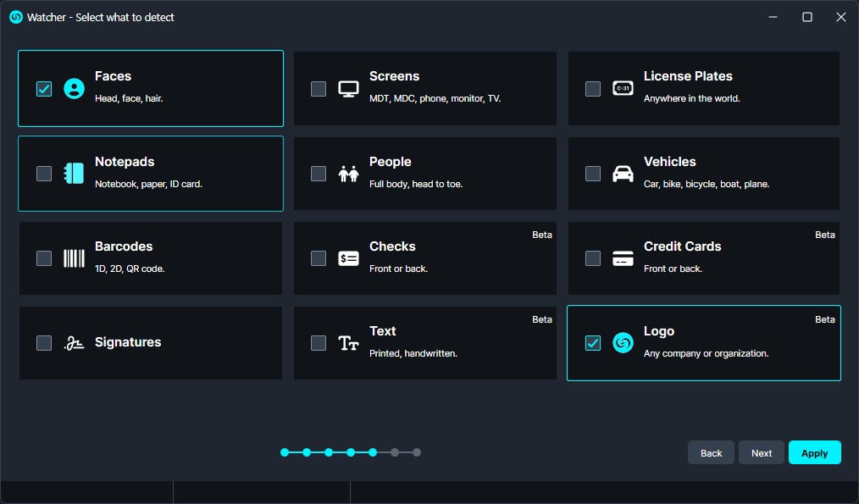Click the 'Signatures' title text
Screen dimensions: 859x504
coord(128,342)
